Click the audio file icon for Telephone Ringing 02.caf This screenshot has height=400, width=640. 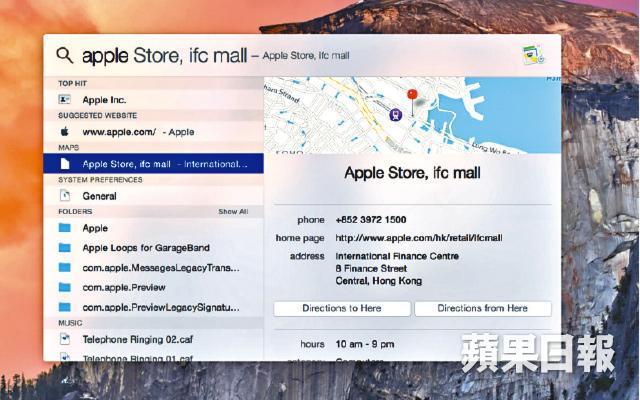64,339
